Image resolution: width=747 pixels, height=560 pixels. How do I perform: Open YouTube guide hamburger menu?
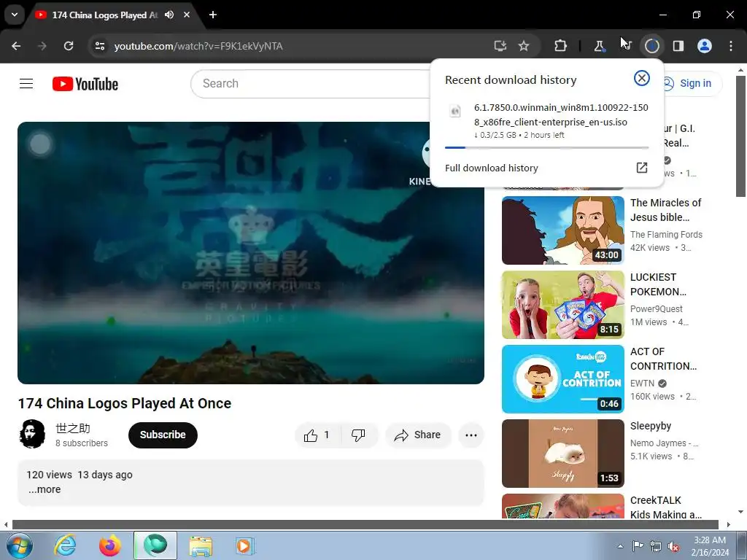26,84
